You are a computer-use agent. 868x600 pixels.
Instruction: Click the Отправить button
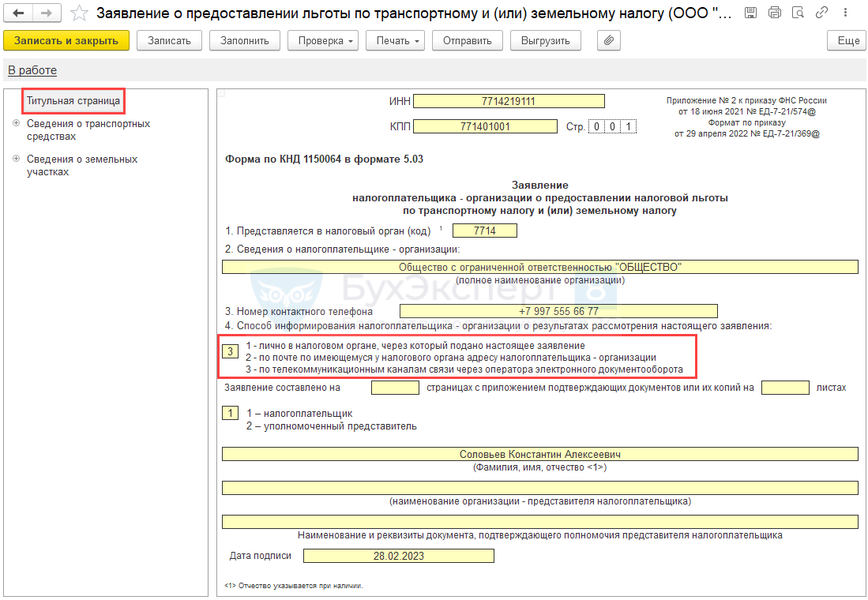coord(468,41)
